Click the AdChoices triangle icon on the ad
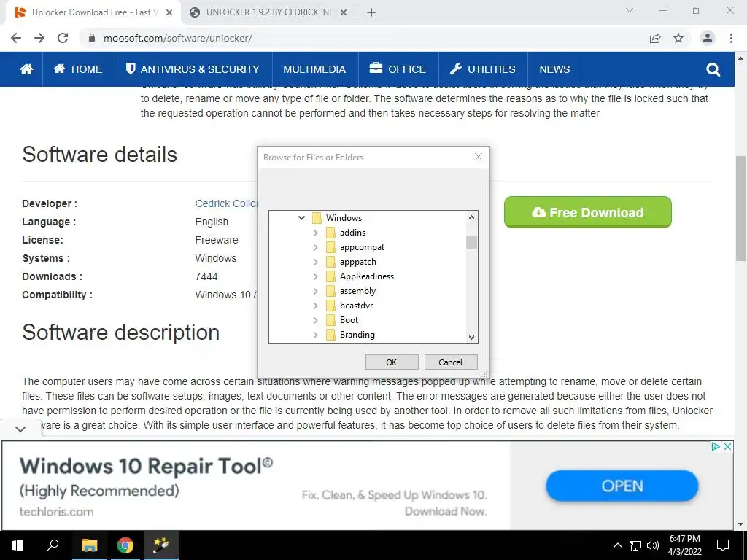The width and height of the screenshot is (747, 560). coord(716,447)
